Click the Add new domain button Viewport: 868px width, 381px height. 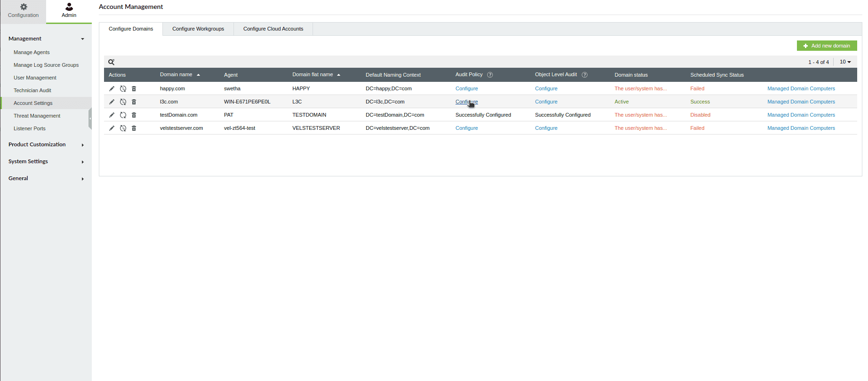(827, 46)
